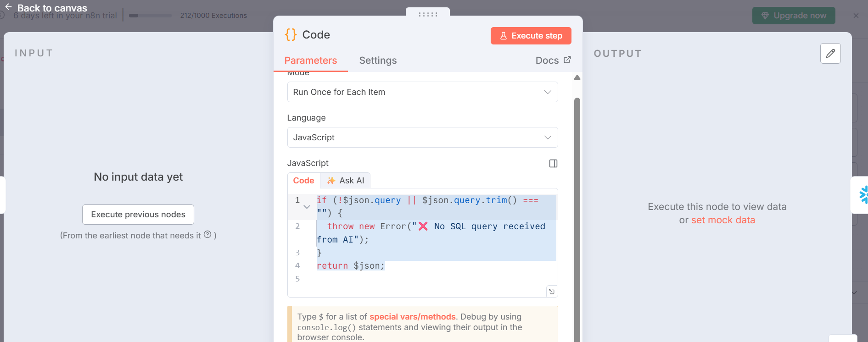The height and width of the screenshot is (342, 868).
Task: Open the Language dropdown showing JavaScript
Action: coord(422,138)
